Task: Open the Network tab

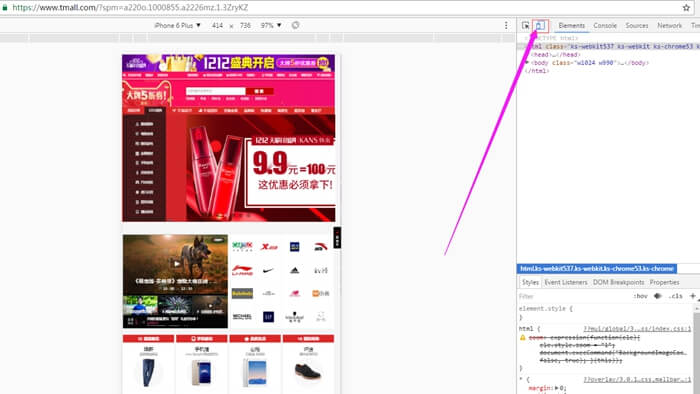Action: (x=669, y=26)
